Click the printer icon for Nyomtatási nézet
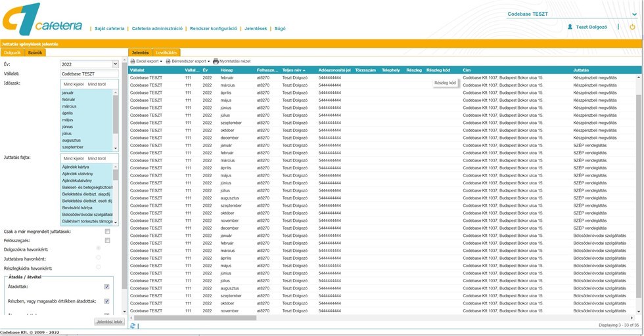Screen dimensions: 644x336 pos(216,61)
